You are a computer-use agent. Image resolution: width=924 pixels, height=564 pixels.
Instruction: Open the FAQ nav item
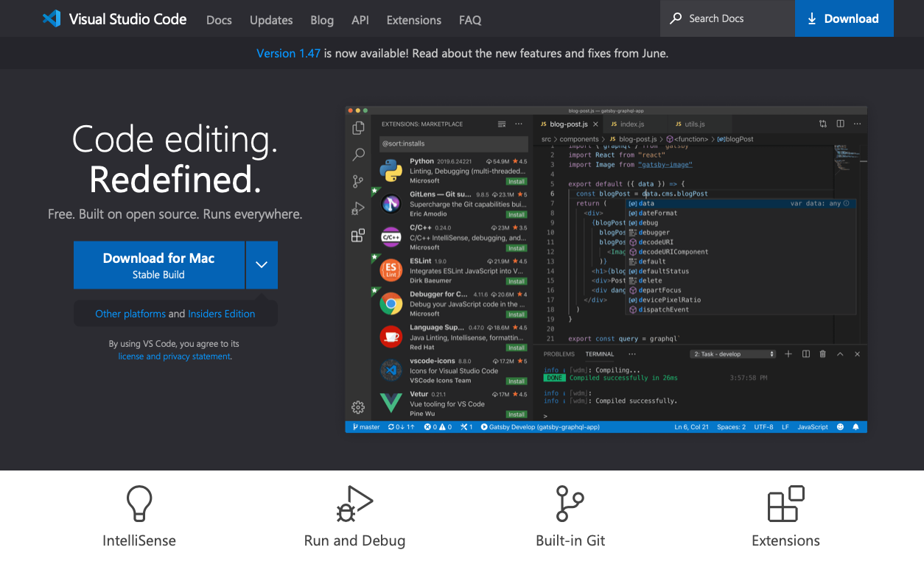(470, 20)
